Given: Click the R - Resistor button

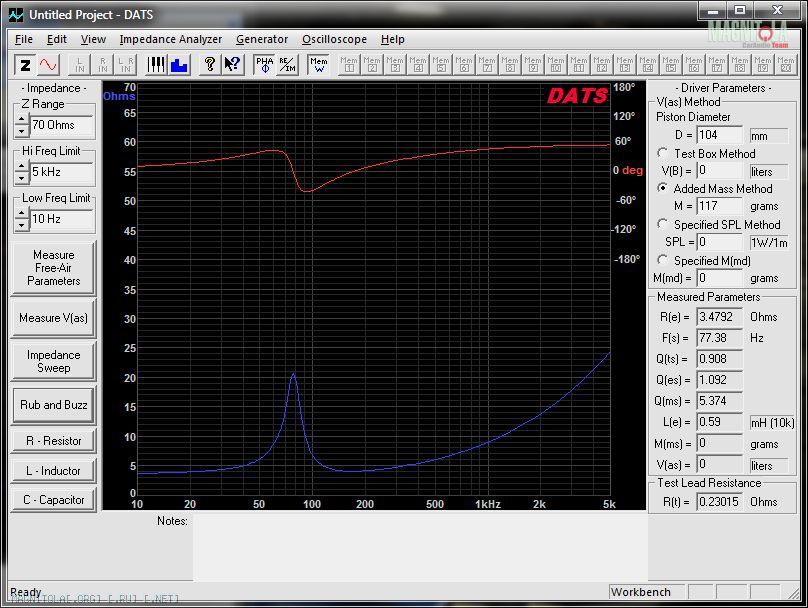Looking at the screenshot, I should [x=54, y=441].
